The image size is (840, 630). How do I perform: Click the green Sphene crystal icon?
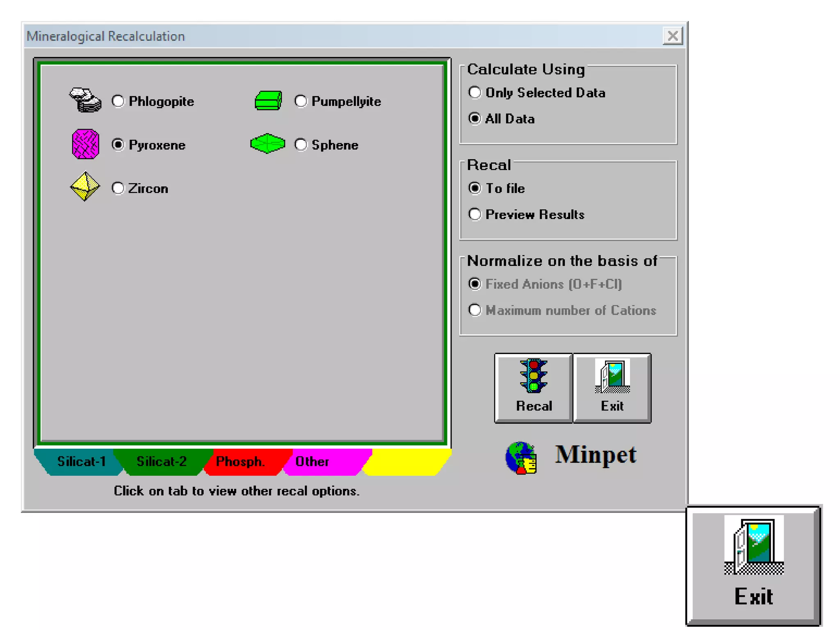click(x=267, y=144)
